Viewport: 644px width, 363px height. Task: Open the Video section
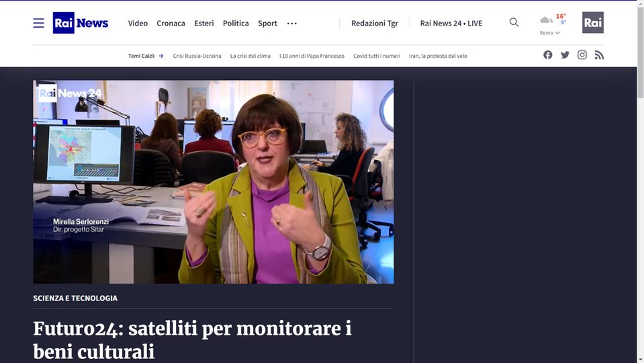(138, 24)
